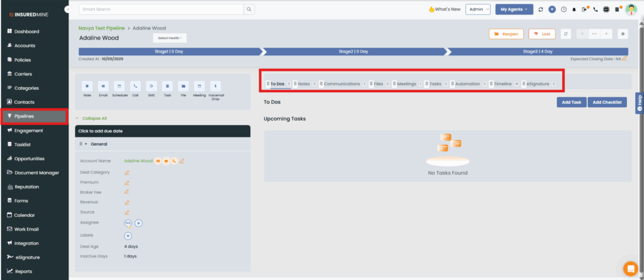Open the phone dialer icon in header

click(596, 9)
